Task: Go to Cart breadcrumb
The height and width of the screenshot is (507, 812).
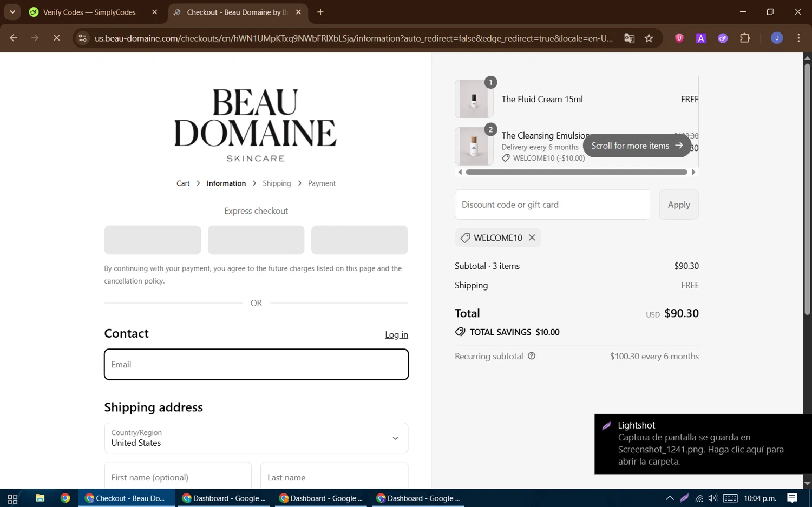Action: click(x=183, y=183)
